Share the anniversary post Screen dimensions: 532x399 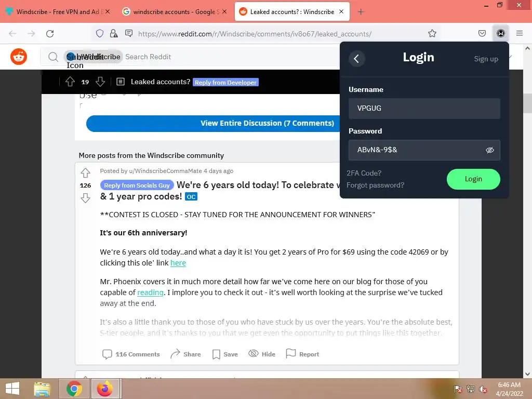[185, 354]
